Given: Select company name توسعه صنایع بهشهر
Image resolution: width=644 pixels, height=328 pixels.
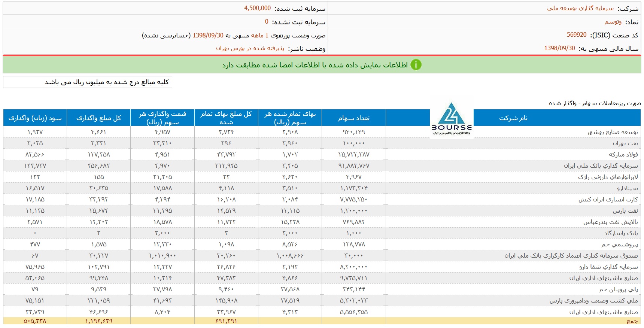Looking at the screenshot, I should (x=612, y=132).
